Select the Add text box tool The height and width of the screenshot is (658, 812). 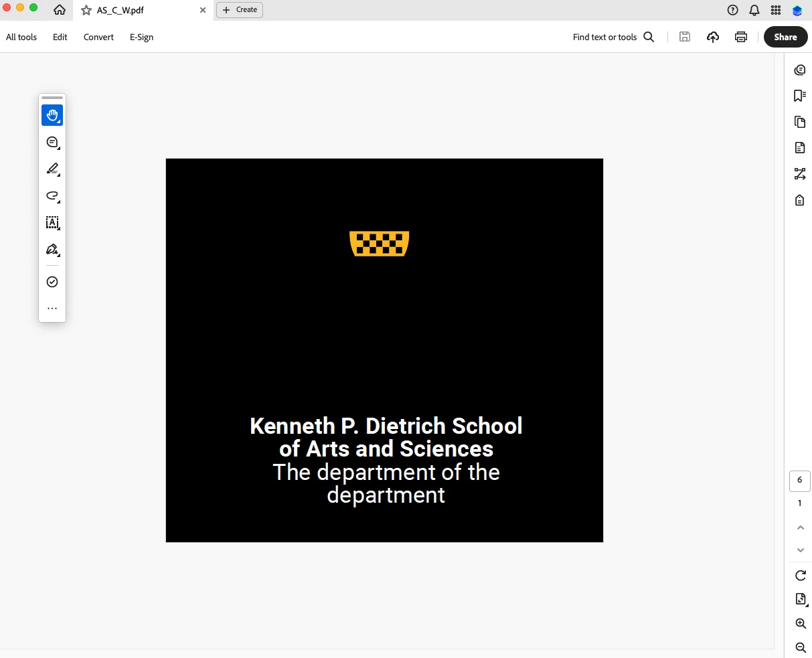(52, 222)
